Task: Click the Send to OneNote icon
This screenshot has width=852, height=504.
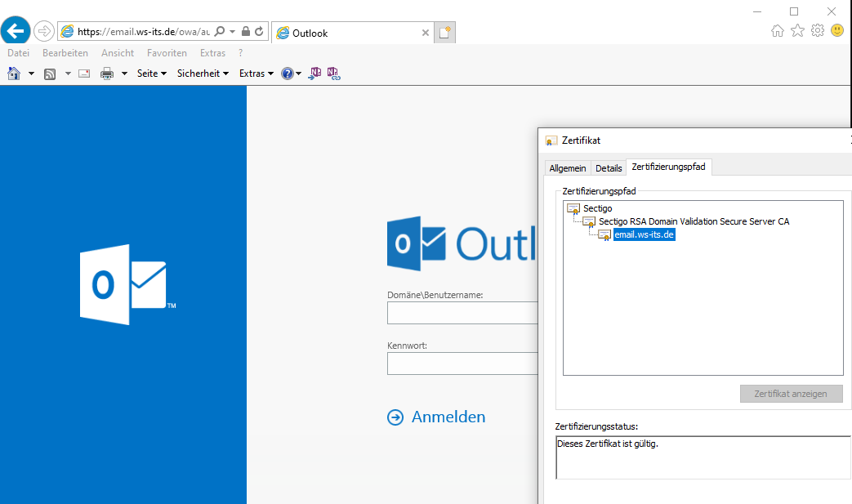Action: point(314,74)
